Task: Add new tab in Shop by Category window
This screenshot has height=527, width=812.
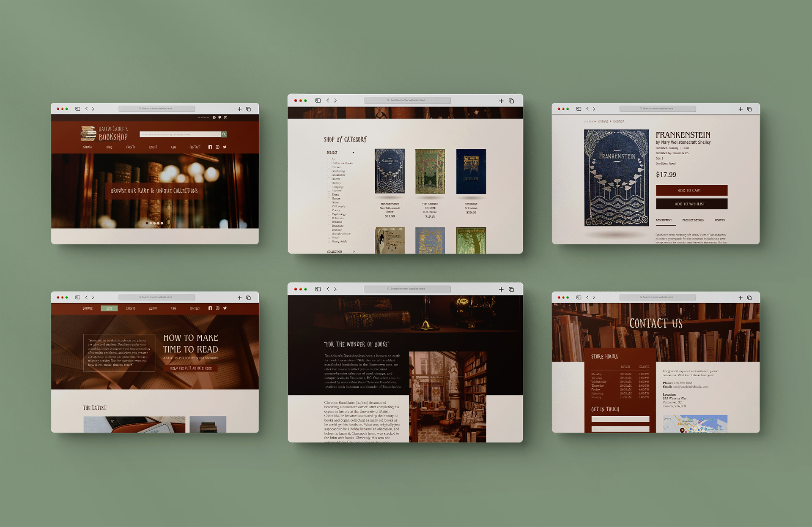Action: [501, 101]
